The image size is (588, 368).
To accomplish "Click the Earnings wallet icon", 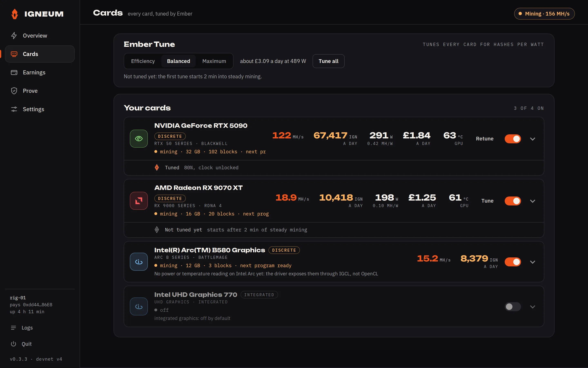I will click(x=14, y=73).
